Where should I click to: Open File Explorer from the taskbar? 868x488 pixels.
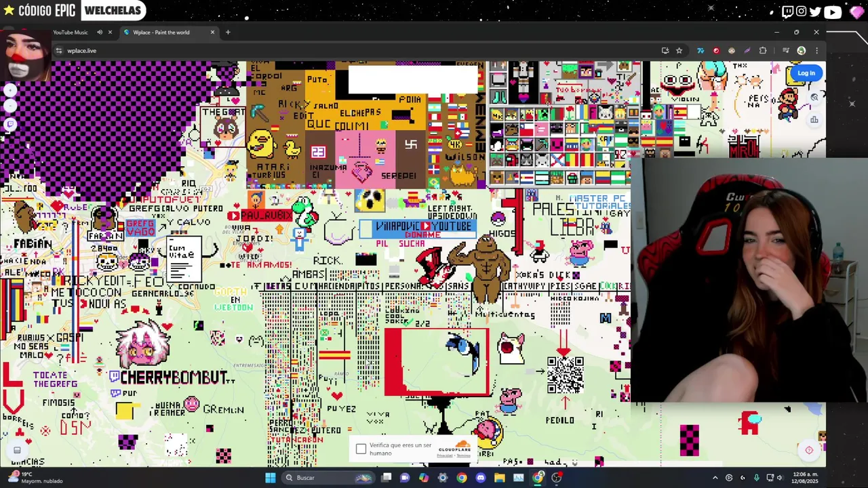[x=500, y=478]
